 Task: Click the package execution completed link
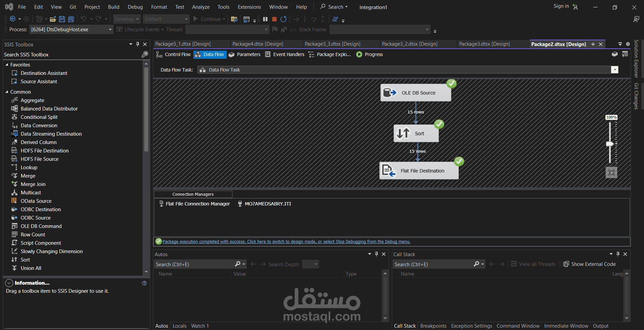tap(286, 242)
